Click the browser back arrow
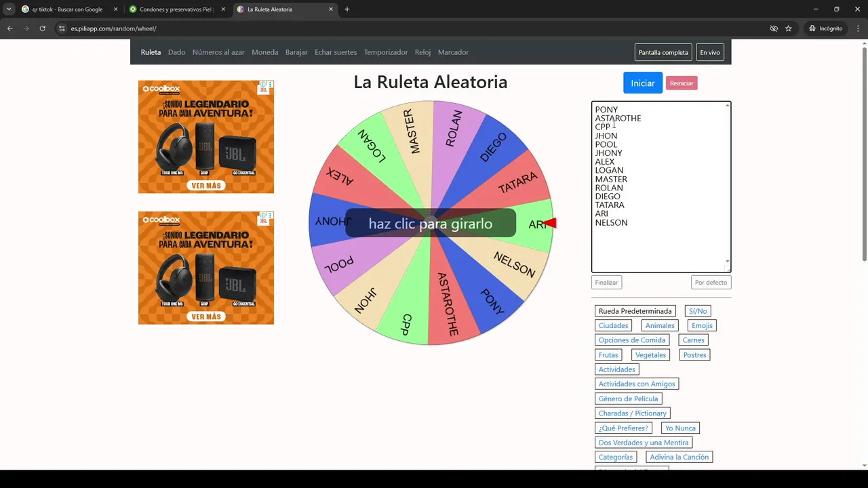This screenshot has width=868, height=488. tap(9, 28)
